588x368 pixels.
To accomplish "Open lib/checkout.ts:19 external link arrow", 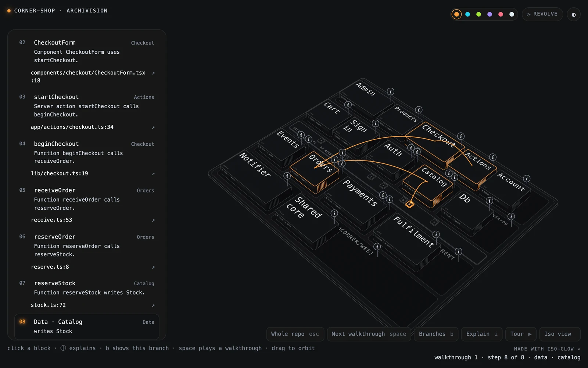I will tap(153, 174).
